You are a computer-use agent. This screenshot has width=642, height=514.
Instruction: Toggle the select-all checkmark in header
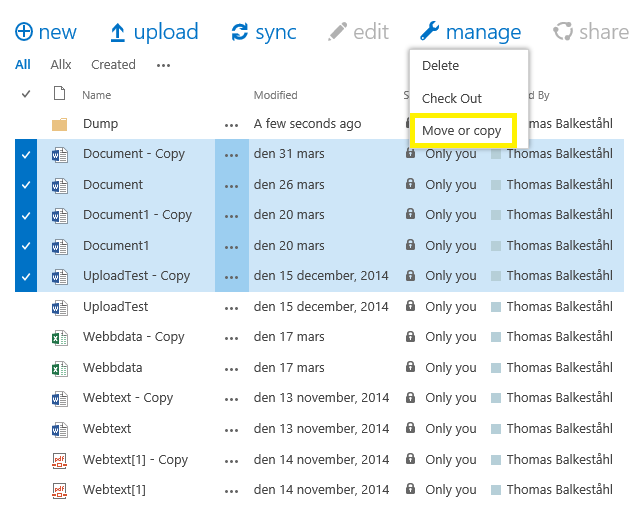[x=26, y=94]
